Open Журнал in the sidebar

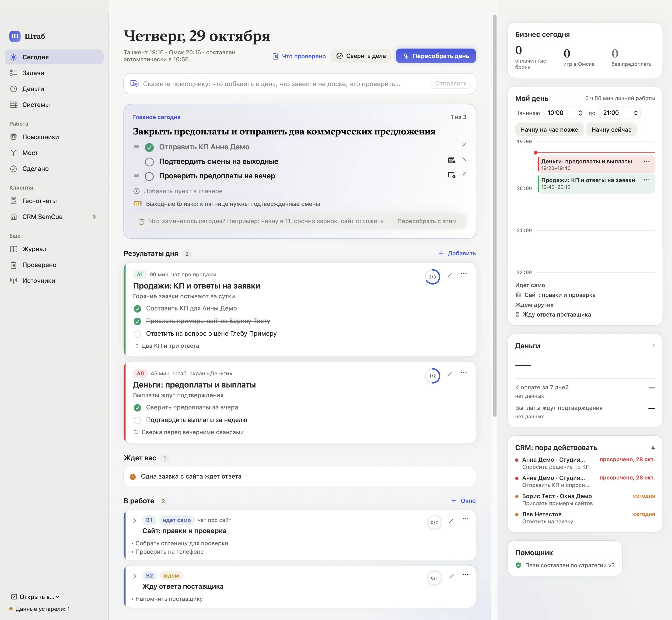pos(54,249)
